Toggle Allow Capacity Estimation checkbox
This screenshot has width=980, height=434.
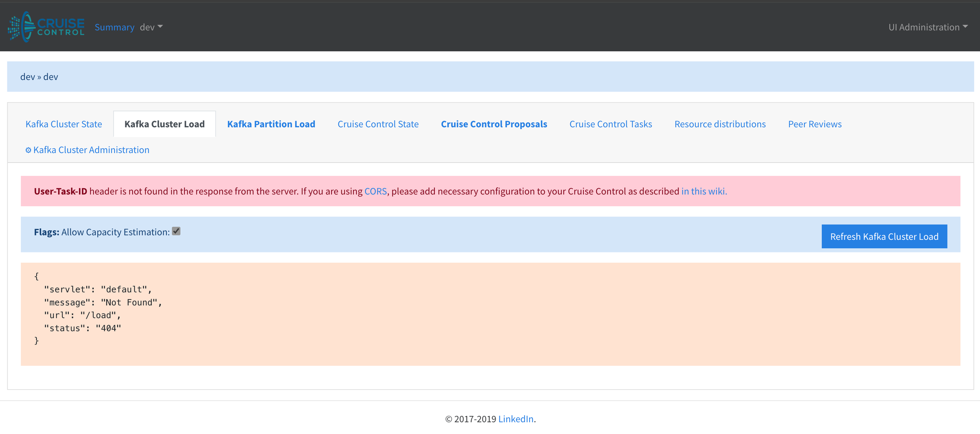pos(176,231)
